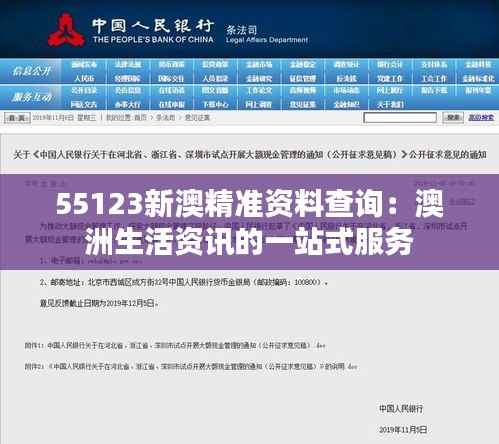Open the 下载中心 menu item
Screen dimensions: 499x444
click(215, 105)
